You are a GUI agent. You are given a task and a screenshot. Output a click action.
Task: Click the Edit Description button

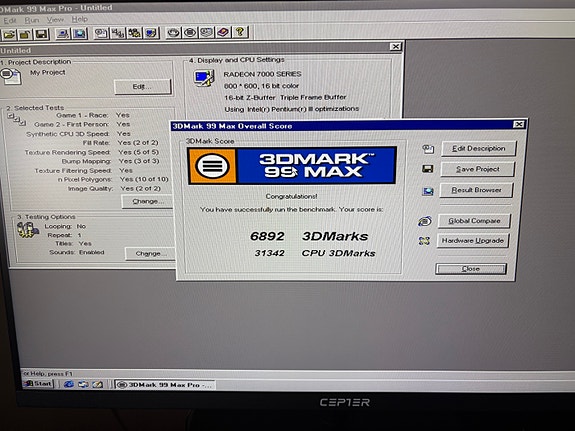tap(479, 149)
